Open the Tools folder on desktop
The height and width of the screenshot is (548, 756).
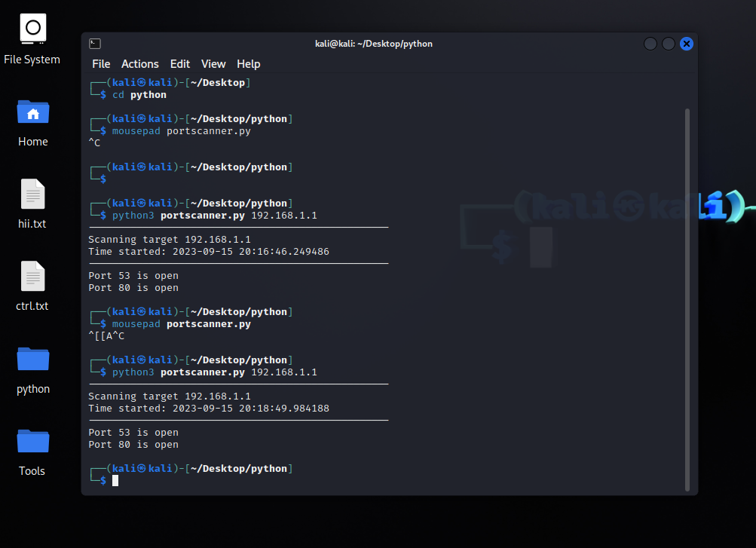coord(32,442)
